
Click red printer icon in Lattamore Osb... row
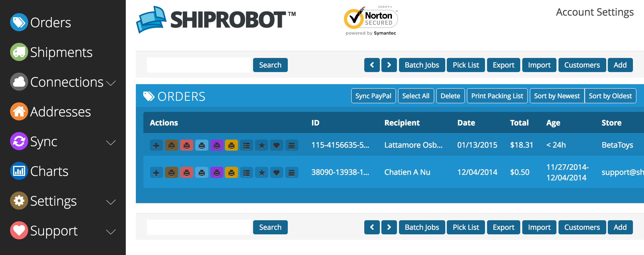tap(186, 145)
